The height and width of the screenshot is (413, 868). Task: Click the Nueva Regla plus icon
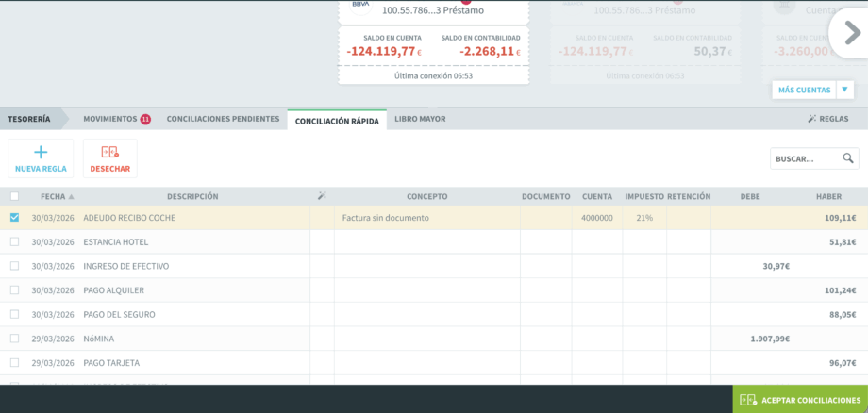pos(41,152)
